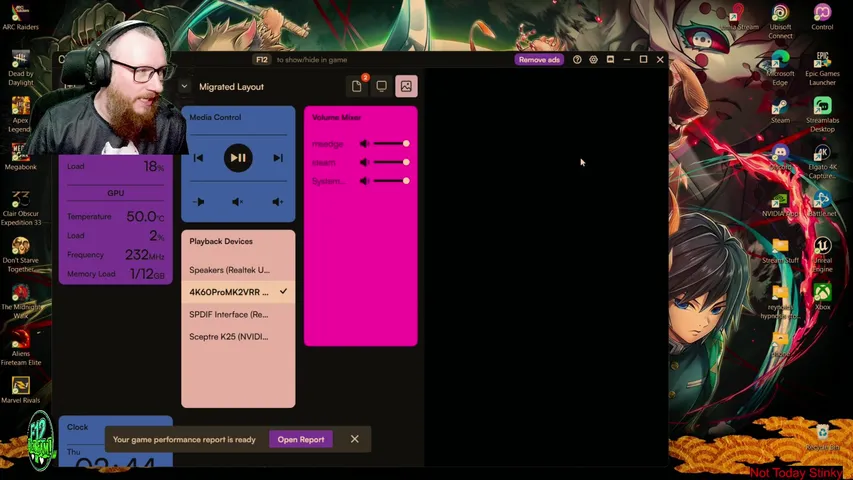
Task: Click the Remove ads button
Action: click(x=539, y=59)
